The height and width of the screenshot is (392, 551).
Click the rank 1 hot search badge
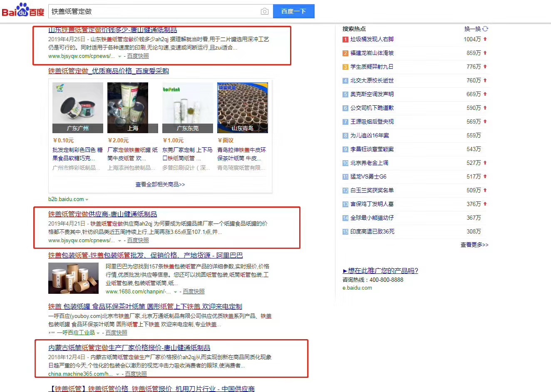[345, 40]
